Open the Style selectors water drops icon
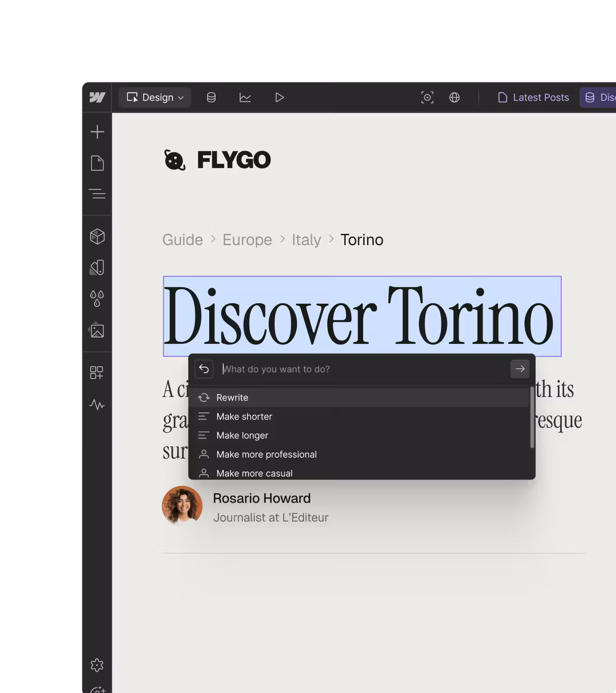Screen dimensions: 616x693 [97, 298]
